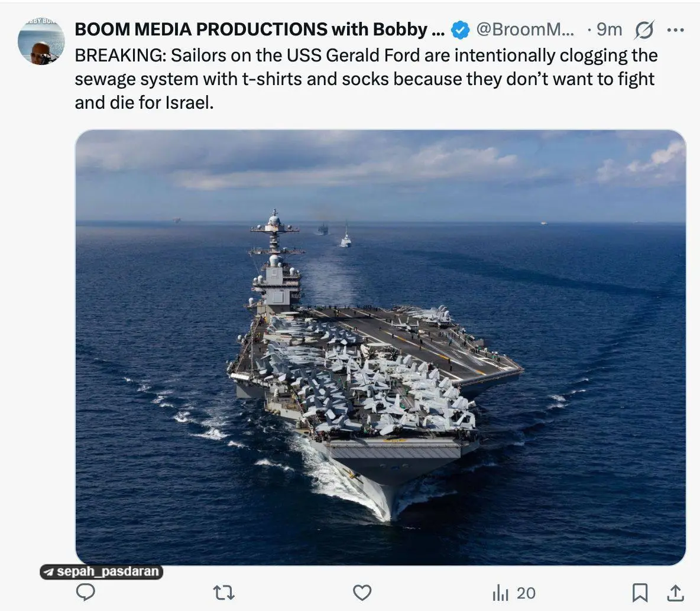Screen dimensions: 700x611
Task: Open the view analytics bar chart icon
Action: [x=500, y=593]
